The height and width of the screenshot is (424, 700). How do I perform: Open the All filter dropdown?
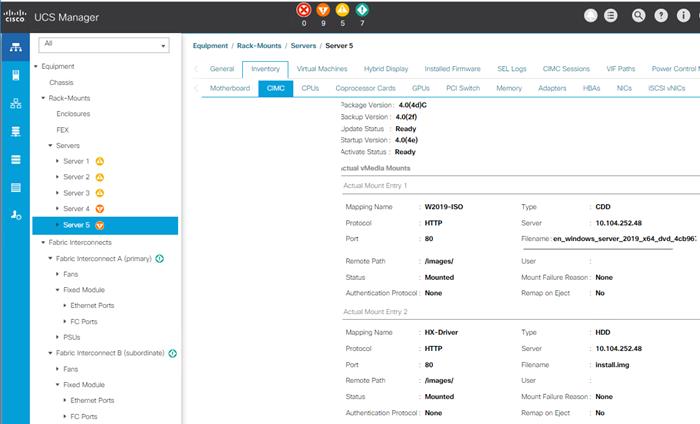104,45
